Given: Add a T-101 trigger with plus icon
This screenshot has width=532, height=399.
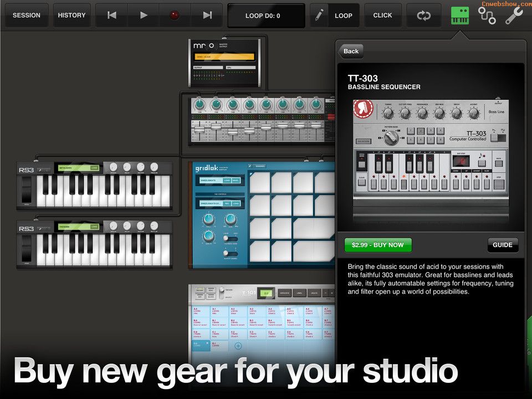Looking at the screenshot, I should [238, 346].
